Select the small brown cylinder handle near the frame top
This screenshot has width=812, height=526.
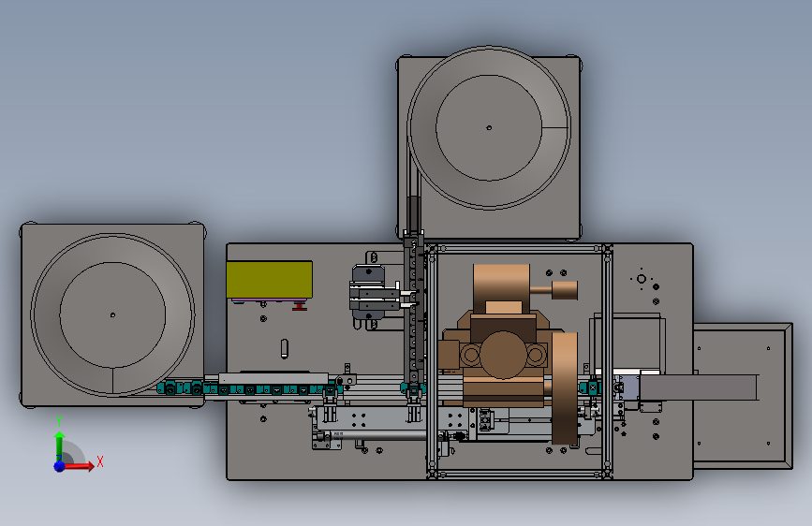(x=565, y=290)
